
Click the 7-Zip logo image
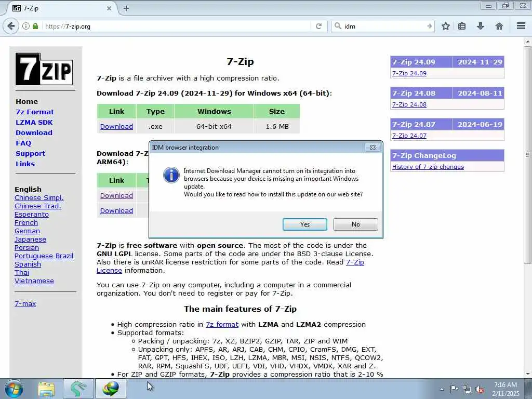(44, 69)
